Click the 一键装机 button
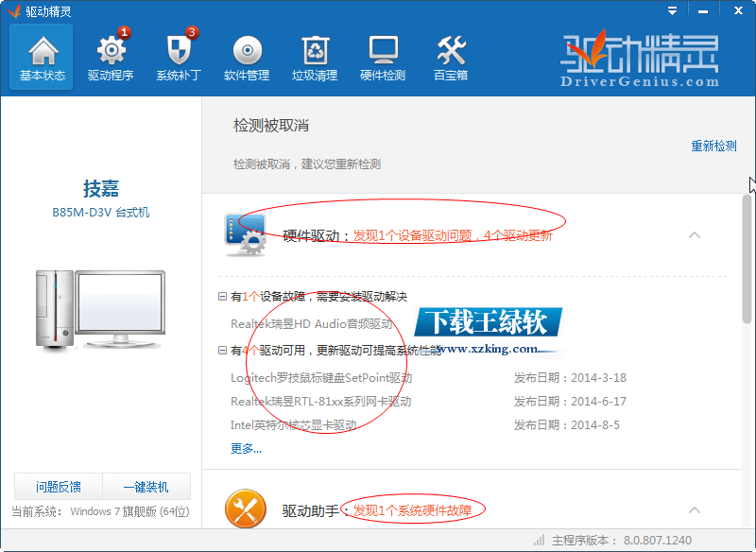The height and width of the screenshot is (552, 756). pos(146,487)
